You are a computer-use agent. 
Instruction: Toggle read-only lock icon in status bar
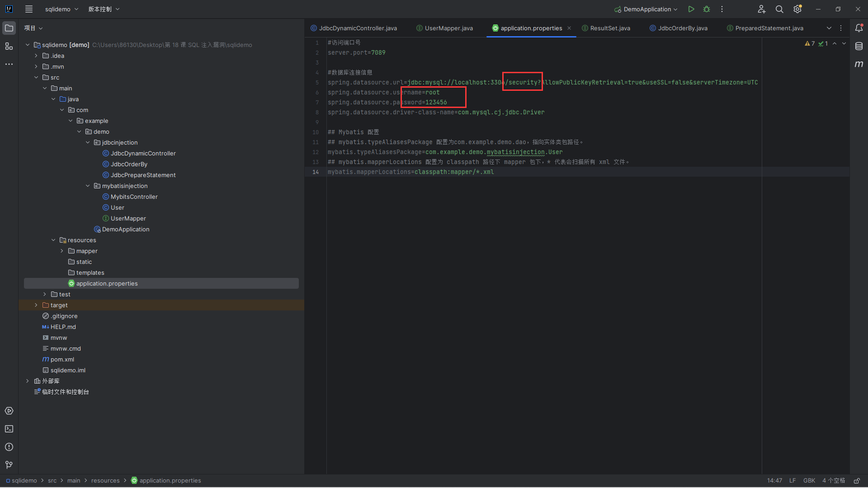857,481
